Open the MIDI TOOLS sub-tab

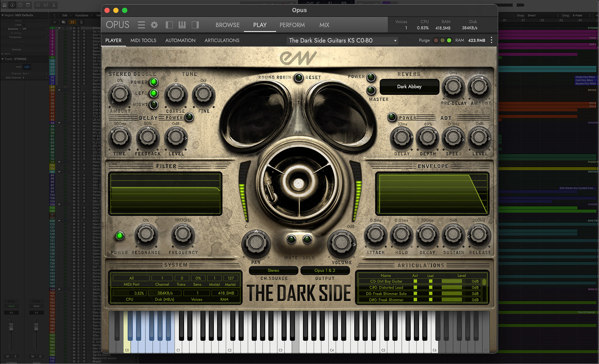tap(143, 40)
